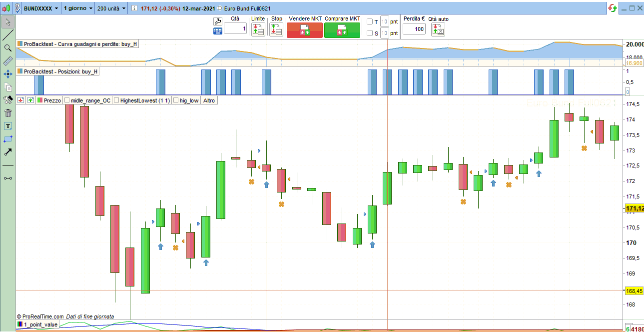Open the BUNDXXXX instrument dropdown

[41, 8]
